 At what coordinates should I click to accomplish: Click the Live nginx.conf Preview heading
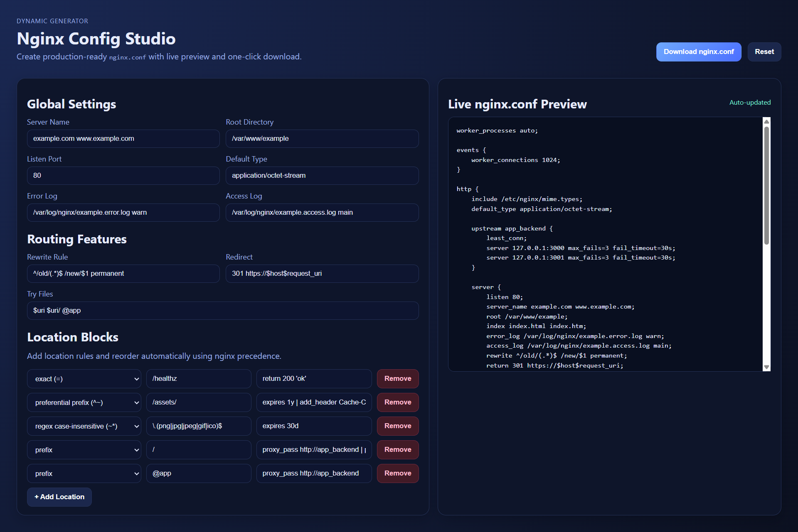517,104
